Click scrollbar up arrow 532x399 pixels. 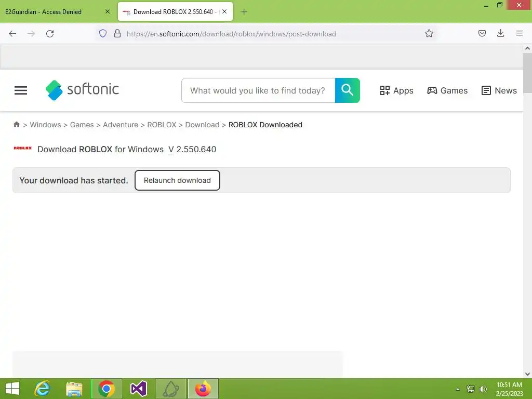click(x=527, y=48)
